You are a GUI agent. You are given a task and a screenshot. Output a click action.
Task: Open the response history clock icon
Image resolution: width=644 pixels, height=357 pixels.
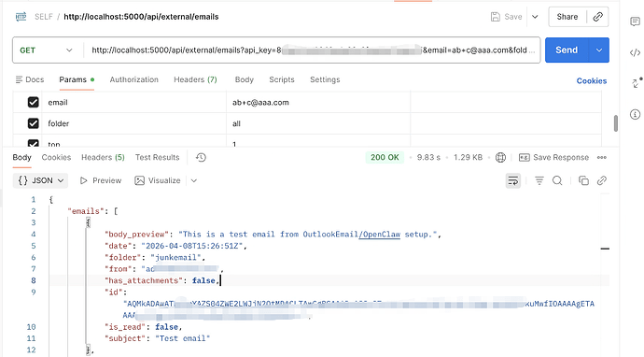[201, 158]
